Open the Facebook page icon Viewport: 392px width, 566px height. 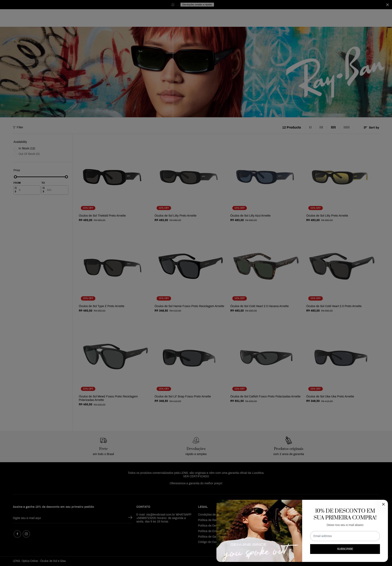click(x=17, y=534)
